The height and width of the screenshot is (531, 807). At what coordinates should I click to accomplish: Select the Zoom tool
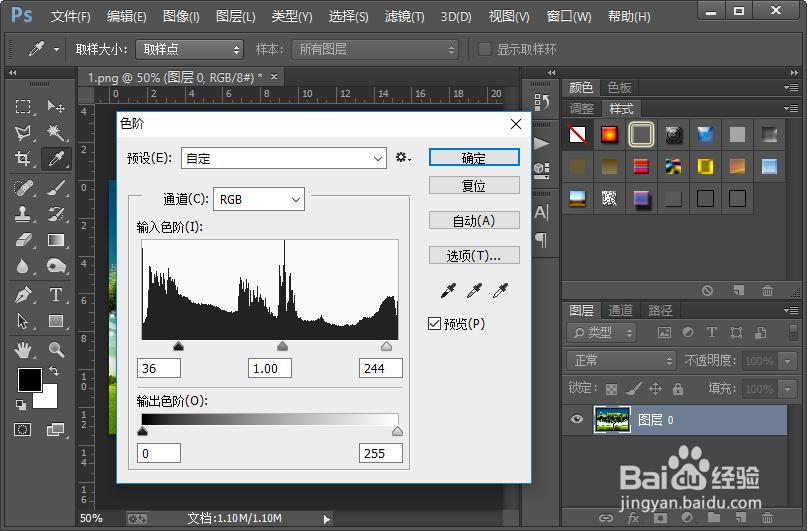click(56, 350)
